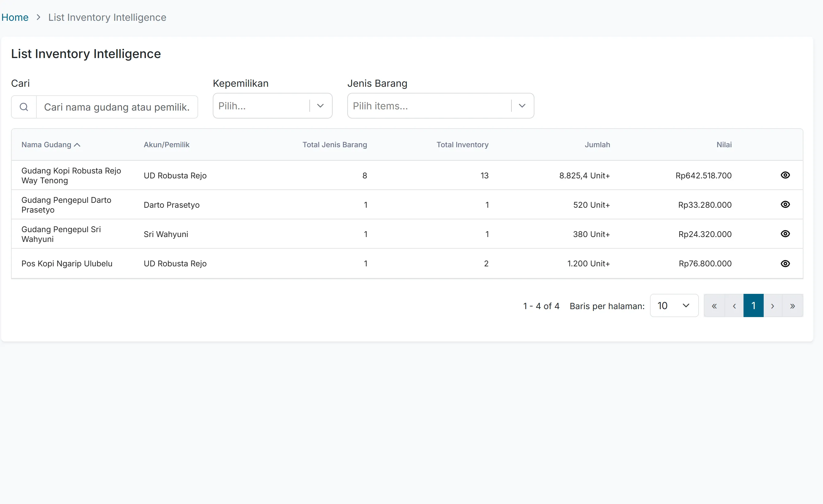Image resolution: width=823 pixels, height=504 pixels.
Task: Sort by Akun/Pemilik column header
Action: (166, 145)
